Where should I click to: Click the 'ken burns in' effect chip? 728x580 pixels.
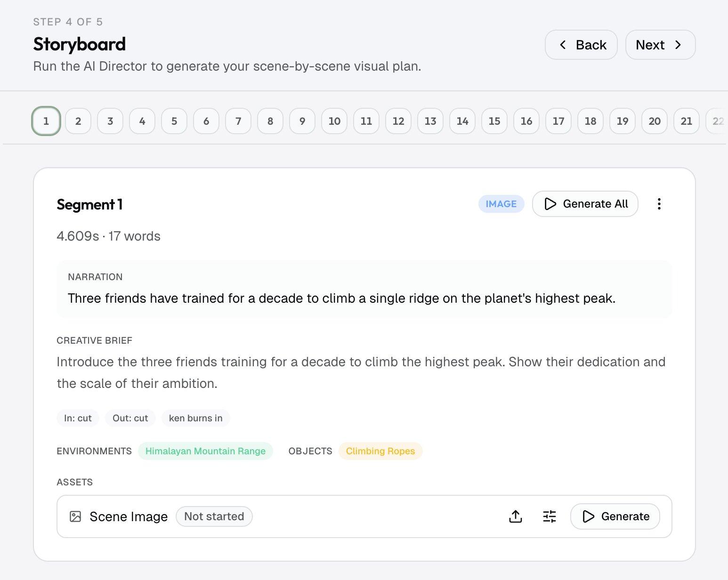click(195, 418)
